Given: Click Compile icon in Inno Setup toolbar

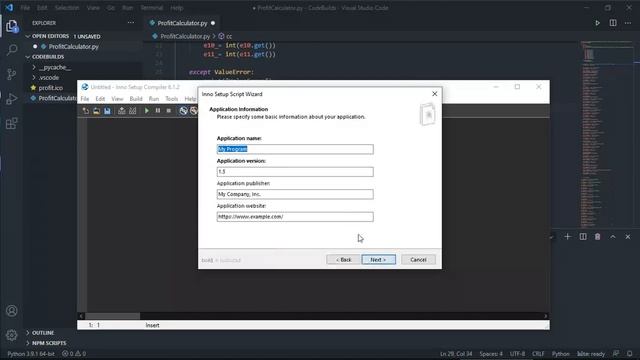Looking at the screenshot, I should pyautogui.click(x=122, y=111).
